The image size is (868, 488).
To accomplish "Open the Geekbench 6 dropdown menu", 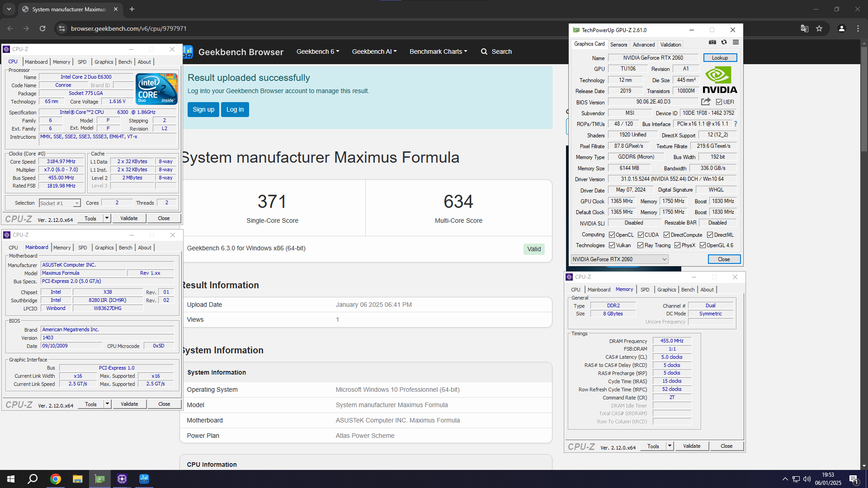I will tap(318, 52).
